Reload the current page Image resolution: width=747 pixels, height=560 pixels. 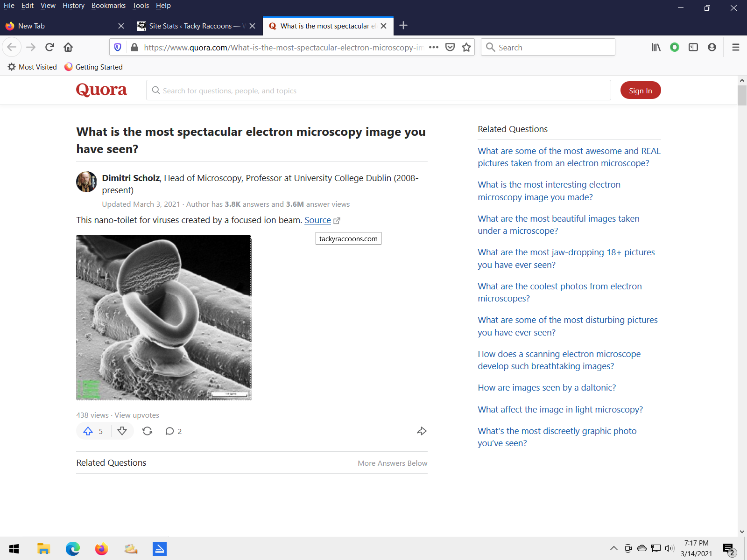[50, 47]
